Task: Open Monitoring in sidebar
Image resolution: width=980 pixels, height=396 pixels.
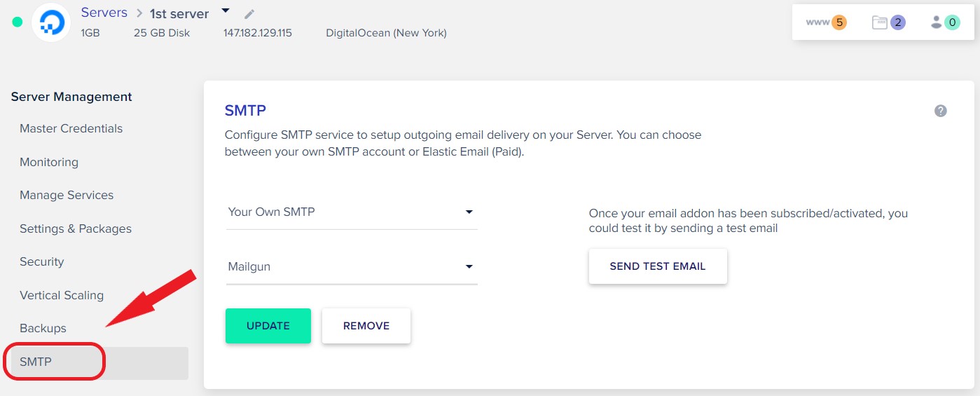Action: [x=49, y=162]
